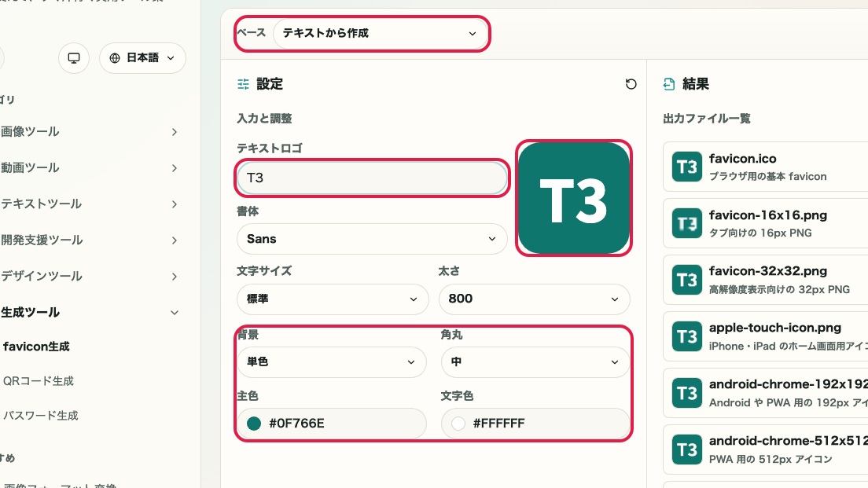The height and width of the screenshot is (488, 868).
Task: Click the 入力と調整 heading
Action: coord(264,119)
